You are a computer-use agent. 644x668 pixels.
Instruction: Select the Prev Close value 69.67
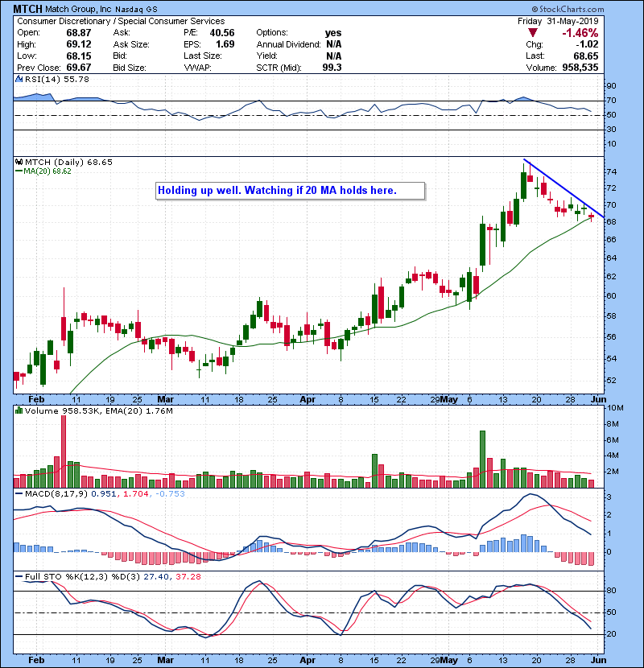pyautogui.click(x=79, y=68)
